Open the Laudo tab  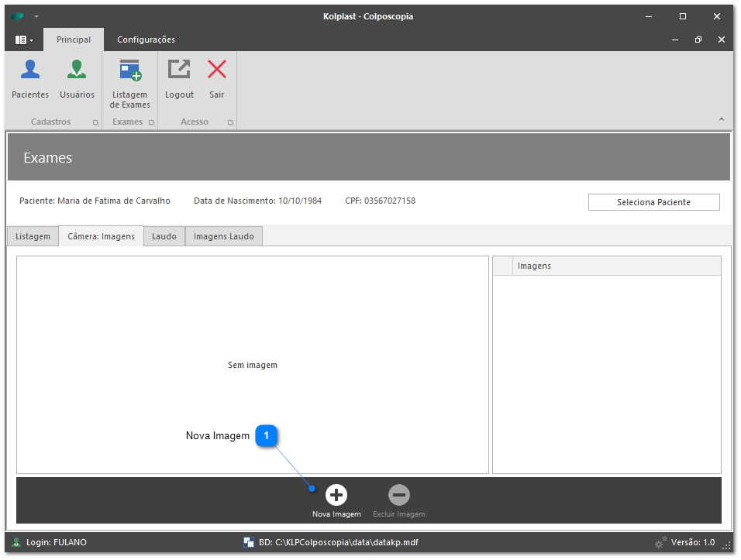point(164,236)
